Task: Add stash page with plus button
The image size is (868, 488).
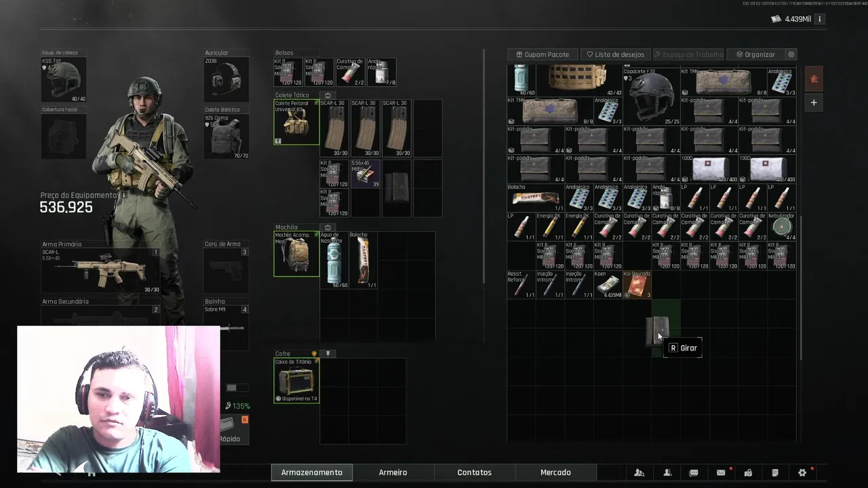Action: 814,102
